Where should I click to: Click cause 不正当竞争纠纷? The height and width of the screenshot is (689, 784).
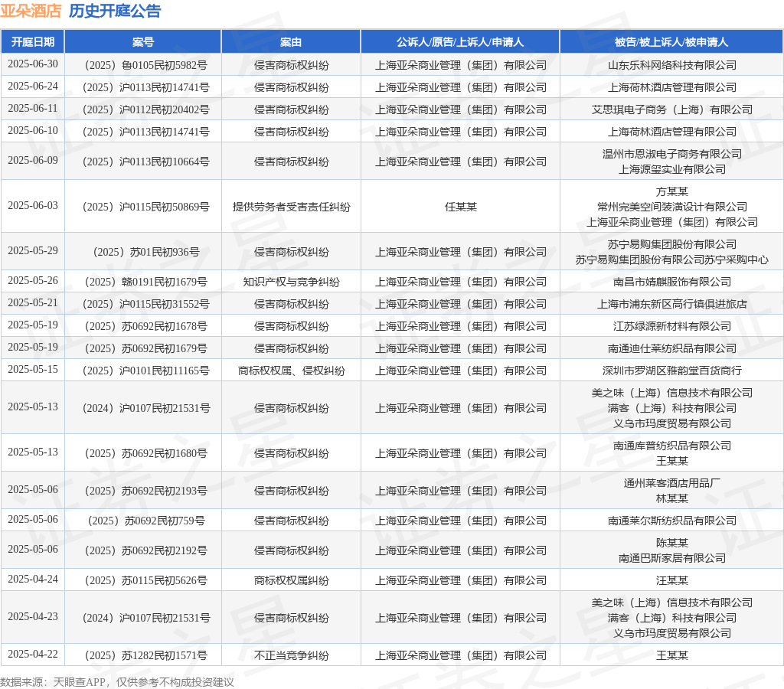coord(292,655)
